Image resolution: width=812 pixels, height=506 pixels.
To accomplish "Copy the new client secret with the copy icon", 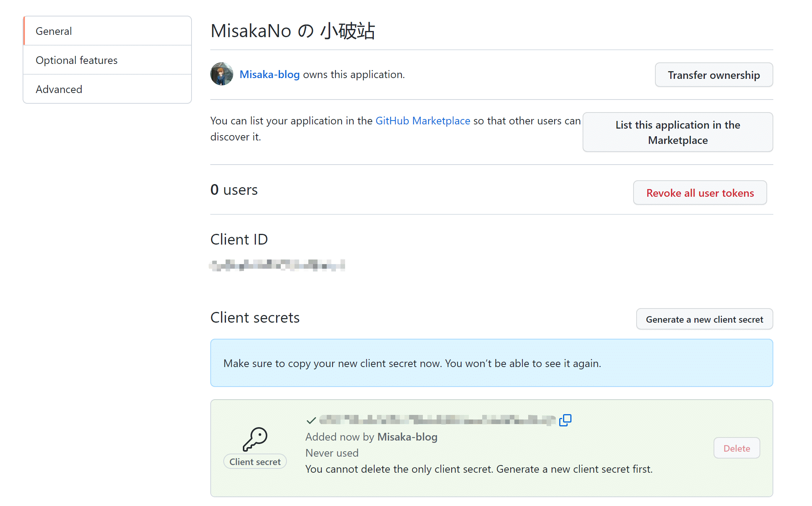I will (x=565, y=420).
